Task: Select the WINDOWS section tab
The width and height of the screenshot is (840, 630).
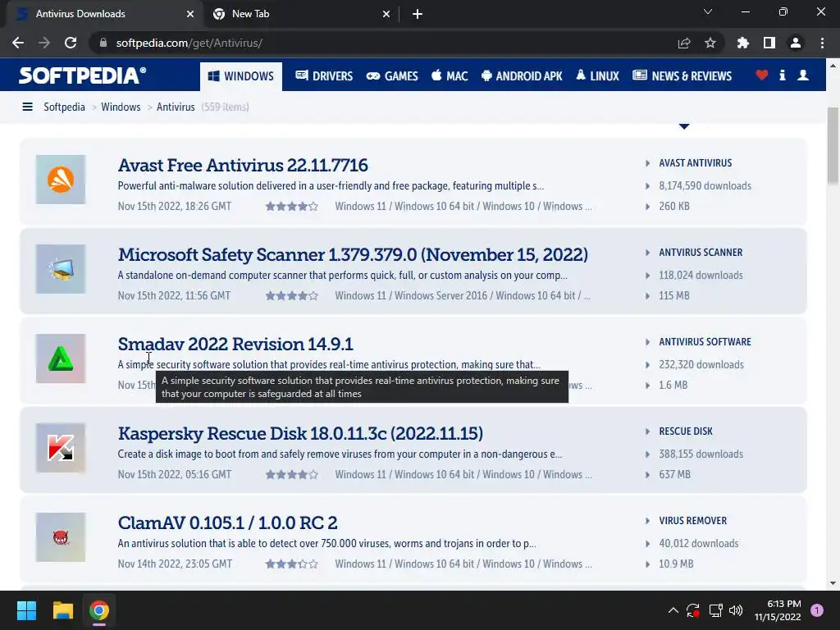Action: pyautogui.click(x=241, y=76)
